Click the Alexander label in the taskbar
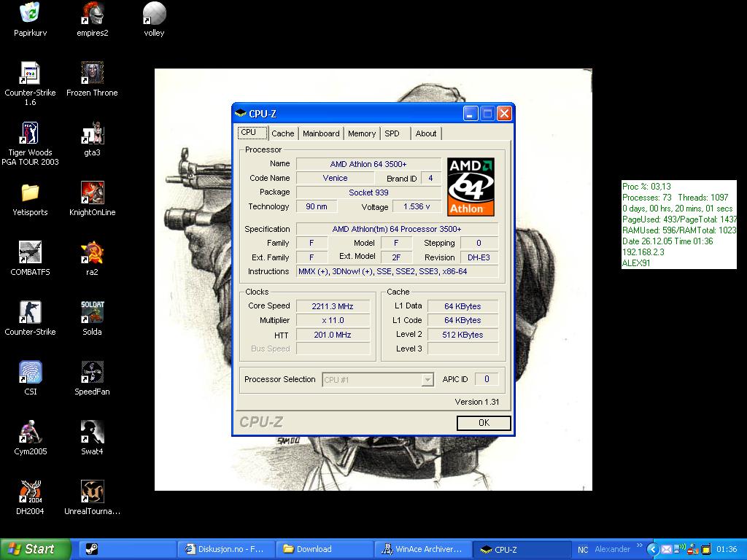Screen dimensions: 747x560 coord(612,550)
